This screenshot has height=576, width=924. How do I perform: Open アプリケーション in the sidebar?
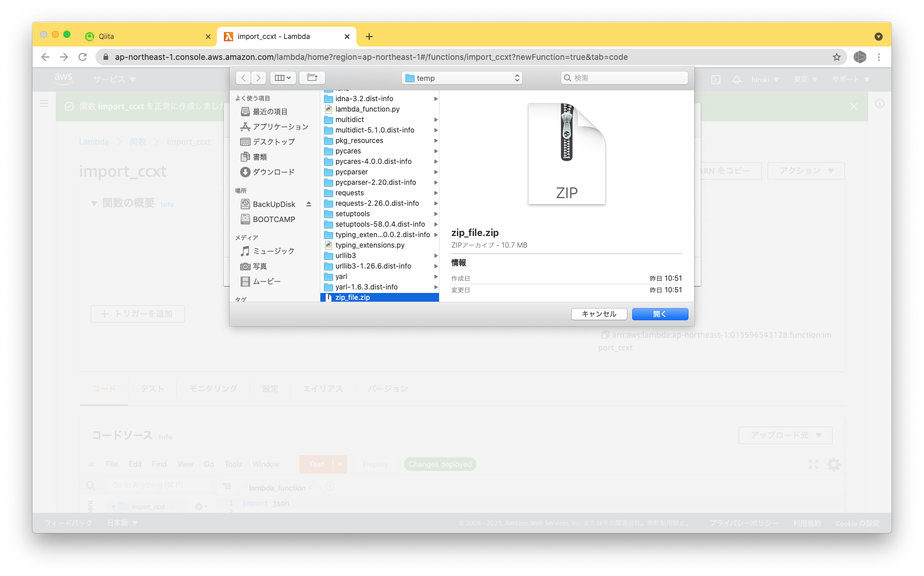coord(275,127)
